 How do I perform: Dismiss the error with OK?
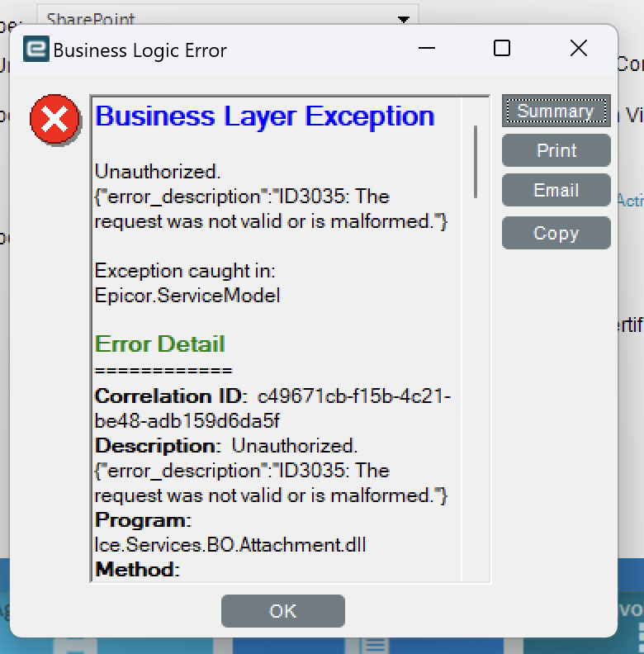283,611
